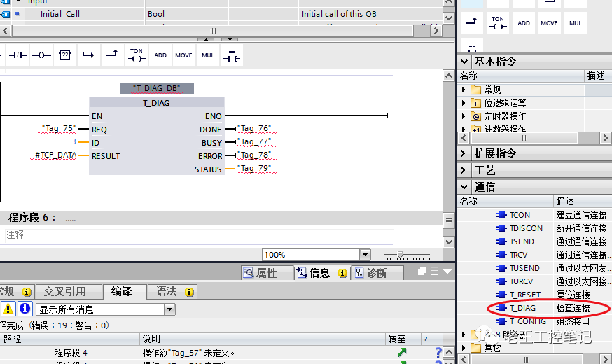The image size is (612, 364).
Task: Insert a MUL instruction from the editor toolbar
Action: [208, 55]
